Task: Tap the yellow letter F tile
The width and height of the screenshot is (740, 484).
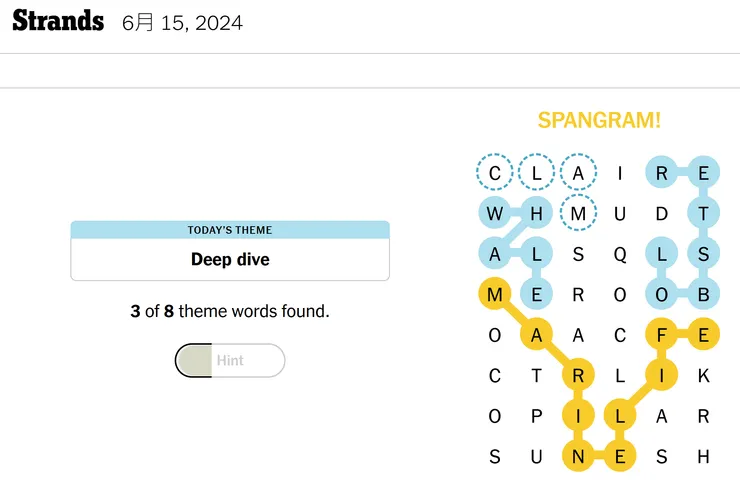Action: (661, 335)
